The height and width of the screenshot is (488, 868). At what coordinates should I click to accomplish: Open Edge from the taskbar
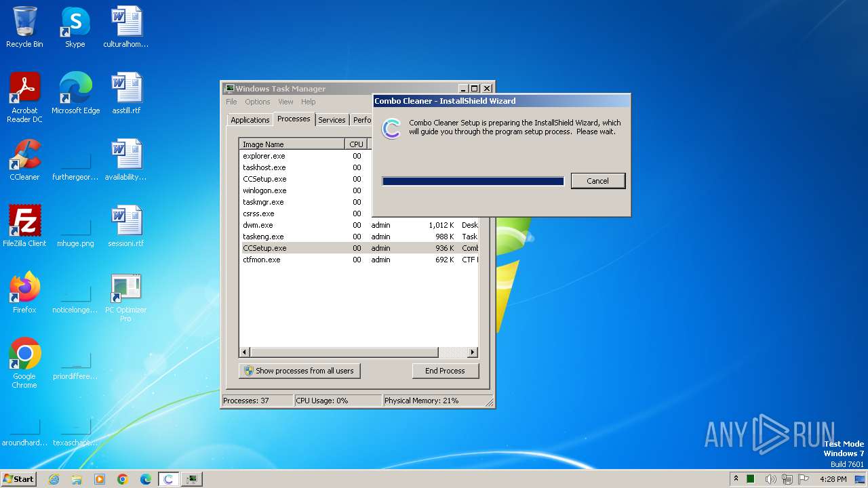pos(146,479)
